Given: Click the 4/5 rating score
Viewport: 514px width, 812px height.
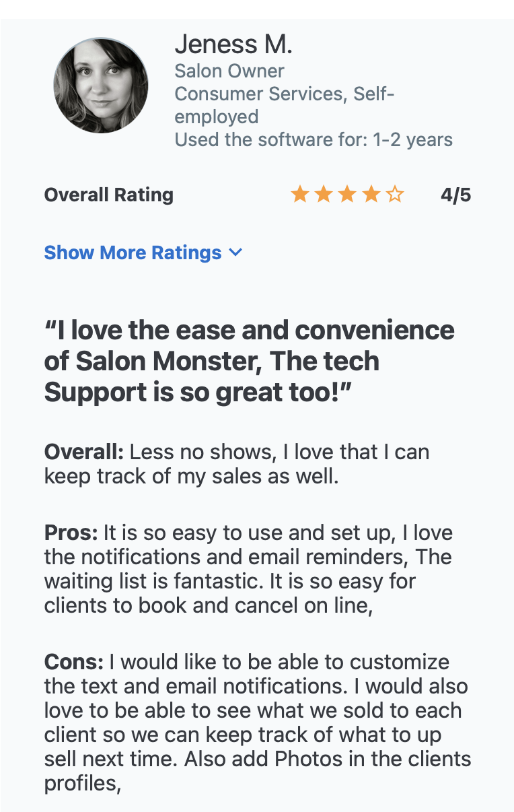Looking at the screenshot, I should point(456,195).
